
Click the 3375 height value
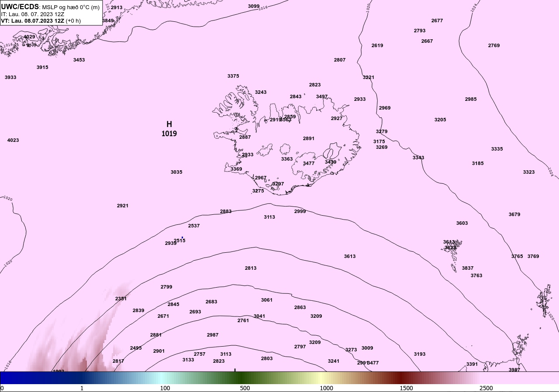(233, 76)
